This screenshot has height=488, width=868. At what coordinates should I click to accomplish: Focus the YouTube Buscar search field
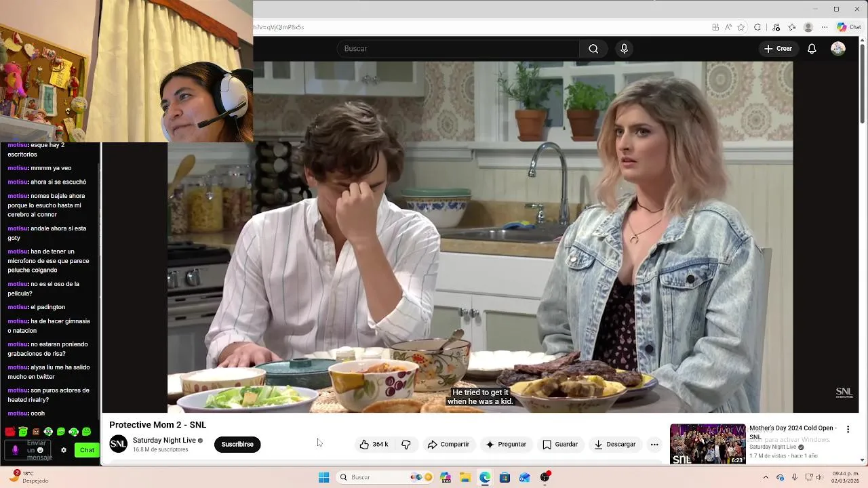coord(458,49)
